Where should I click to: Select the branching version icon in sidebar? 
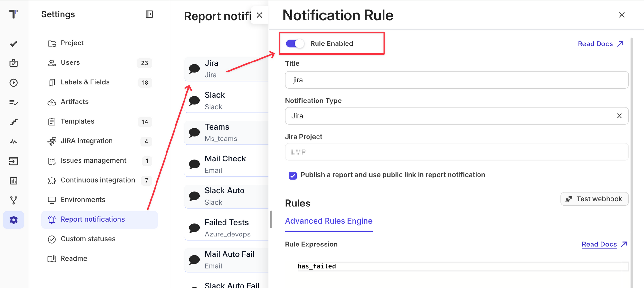coord(13,199)
